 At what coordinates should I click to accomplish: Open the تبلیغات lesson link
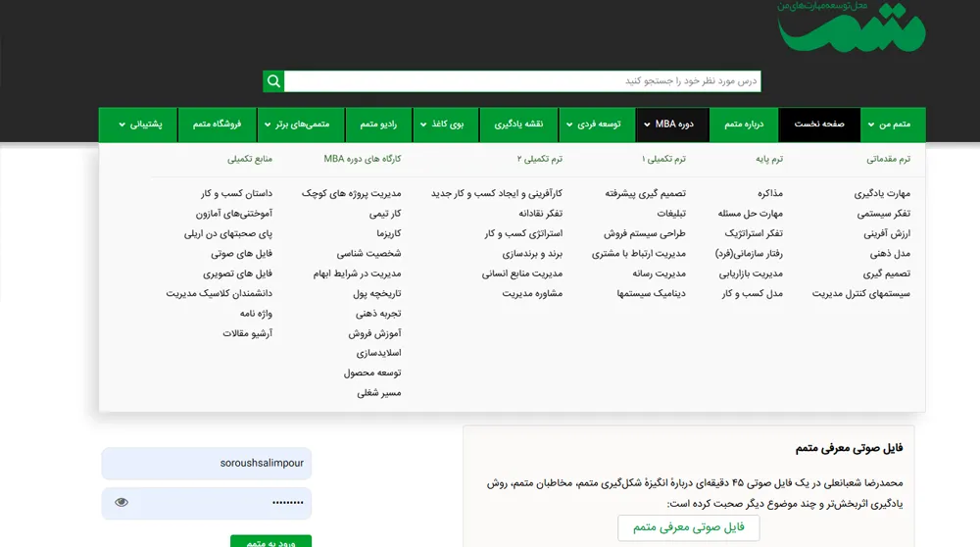[671, 214]
